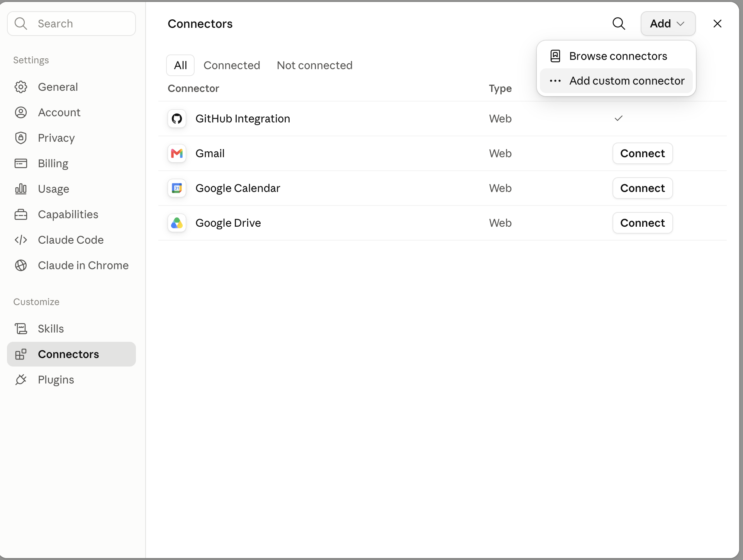743x560 pixels.
Task: Click the chevron arrow on the Add button
Action: (x=680, y=24)
